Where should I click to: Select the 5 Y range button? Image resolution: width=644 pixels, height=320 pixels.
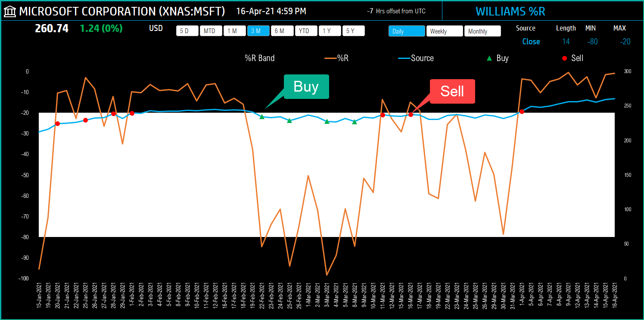tap(354, 31)
